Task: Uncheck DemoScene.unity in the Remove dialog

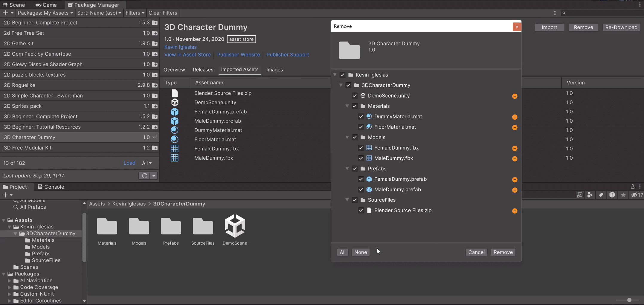Action: coord(355,96)
